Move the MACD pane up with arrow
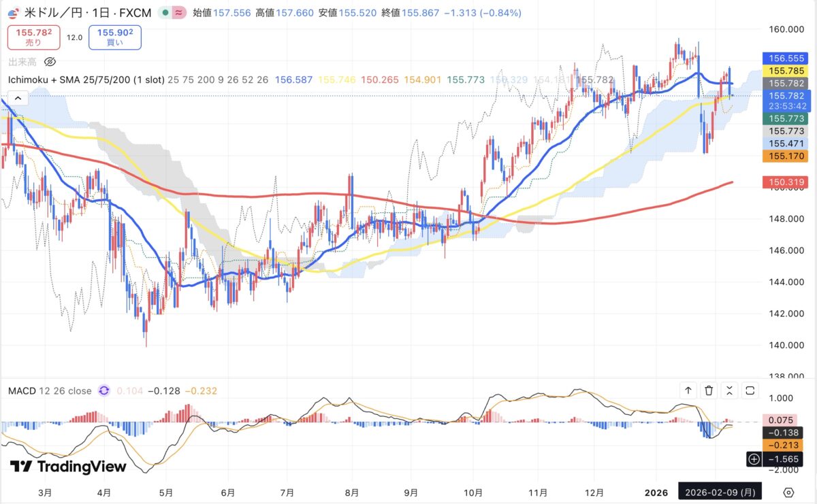The height and width of the screenshot is (504, 817). pos(688,390)
